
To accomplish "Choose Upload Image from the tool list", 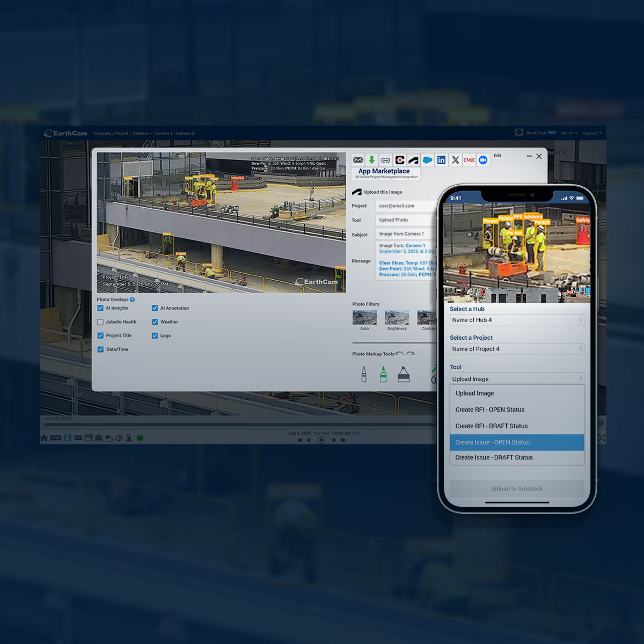I will (517, 393).
